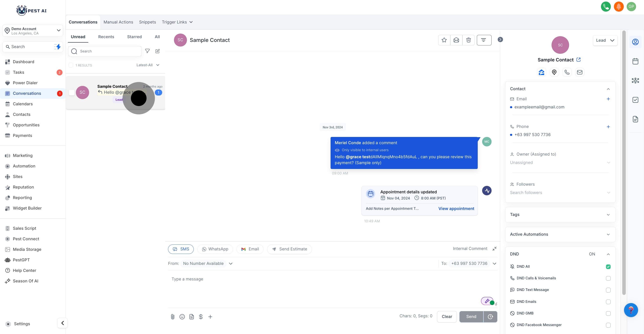Check the DND Emails checkbox
This screenshot has width=644, height=334.
click(608, 302)
